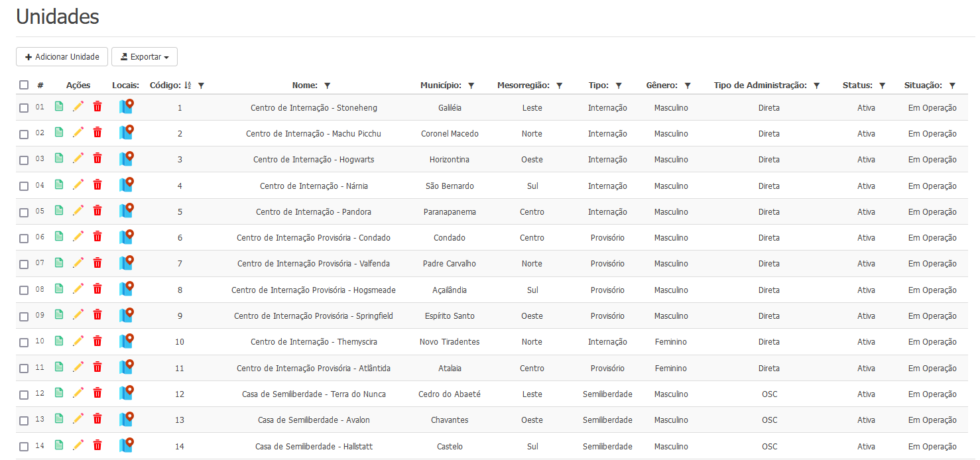Click the Casa de Semiliberdade - Hallstatt name cell

click(313, 446)
